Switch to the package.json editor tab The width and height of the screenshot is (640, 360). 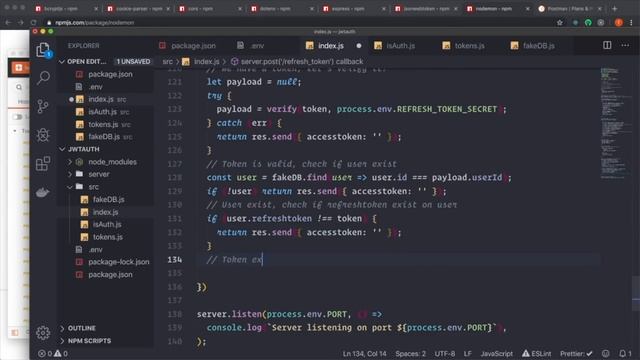tap(188, 46)
